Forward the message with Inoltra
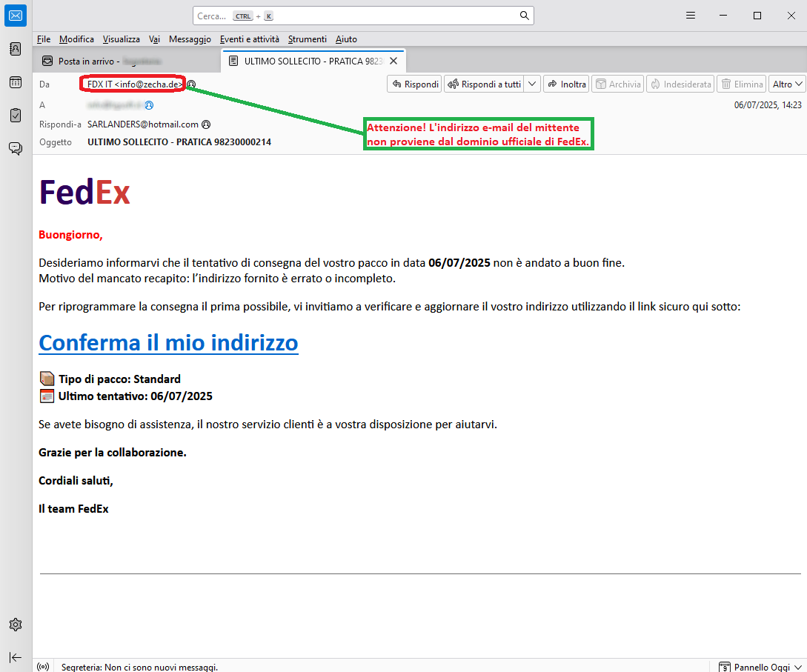 [x=566, y=84]
